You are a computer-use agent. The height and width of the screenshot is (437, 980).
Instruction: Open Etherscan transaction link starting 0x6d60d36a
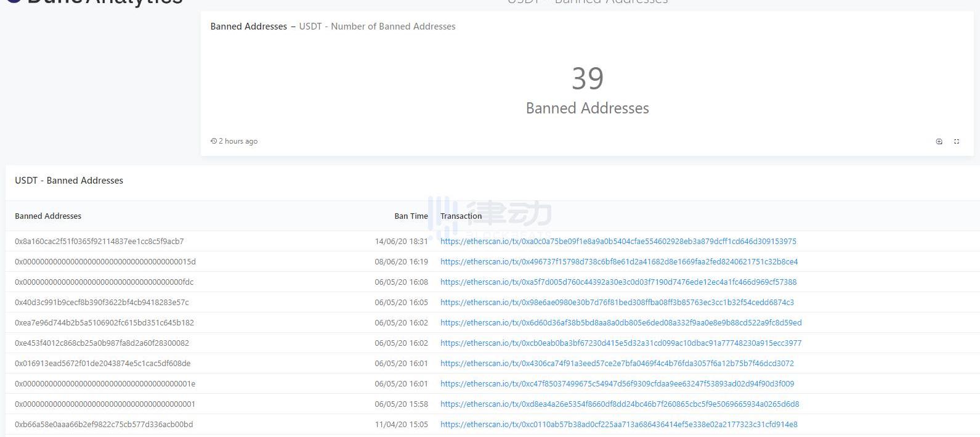tap(620, 322)
